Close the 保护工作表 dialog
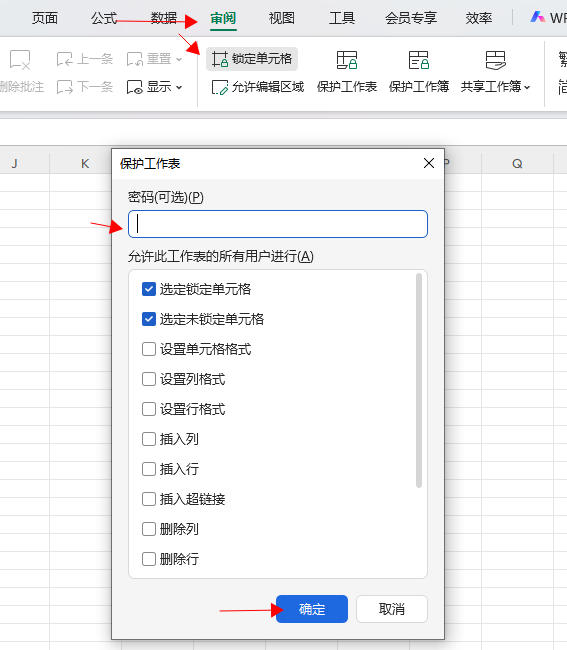The image size is (567, 650). click(429, 163)
